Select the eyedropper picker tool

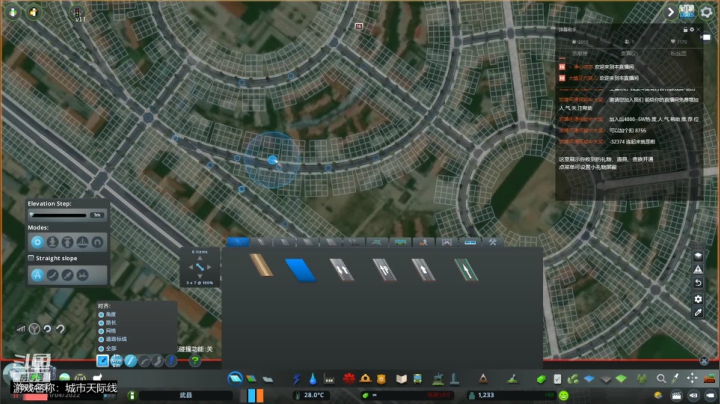[x=675, y=378]
